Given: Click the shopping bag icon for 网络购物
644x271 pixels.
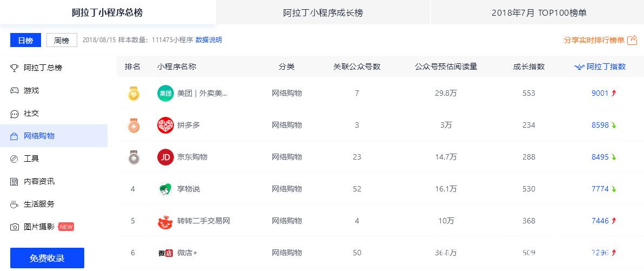Looking at the screenshot, I should (x=15, y=136).
